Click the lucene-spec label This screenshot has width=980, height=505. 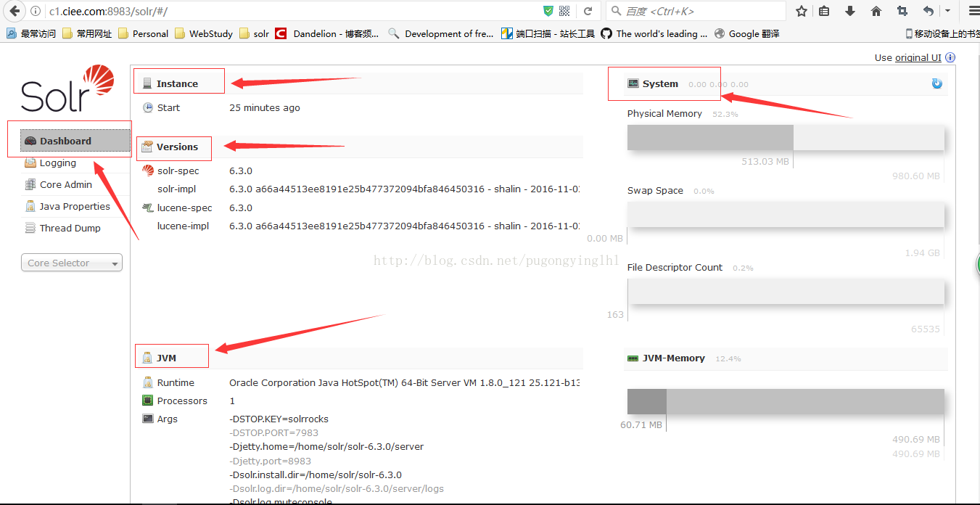click(x=185, y=208)
